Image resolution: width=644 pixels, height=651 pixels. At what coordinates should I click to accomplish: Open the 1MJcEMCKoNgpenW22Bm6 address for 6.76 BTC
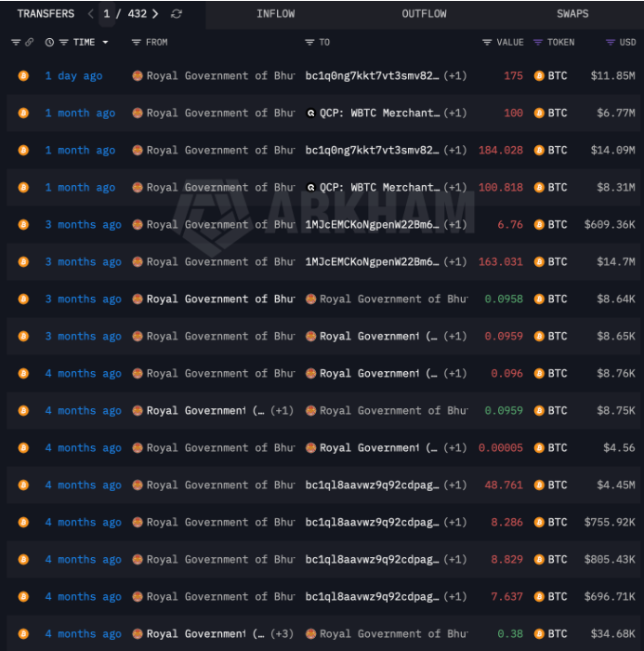click(372, 225)
